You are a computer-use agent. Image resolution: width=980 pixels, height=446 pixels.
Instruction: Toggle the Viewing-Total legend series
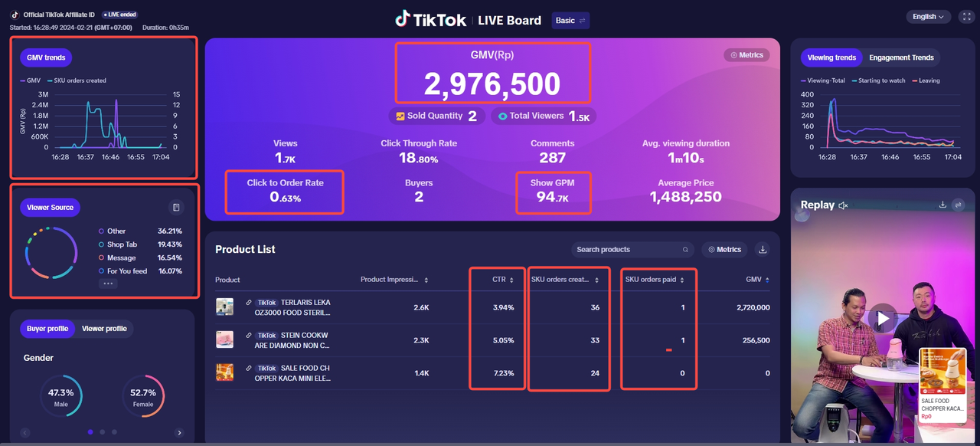823,80
